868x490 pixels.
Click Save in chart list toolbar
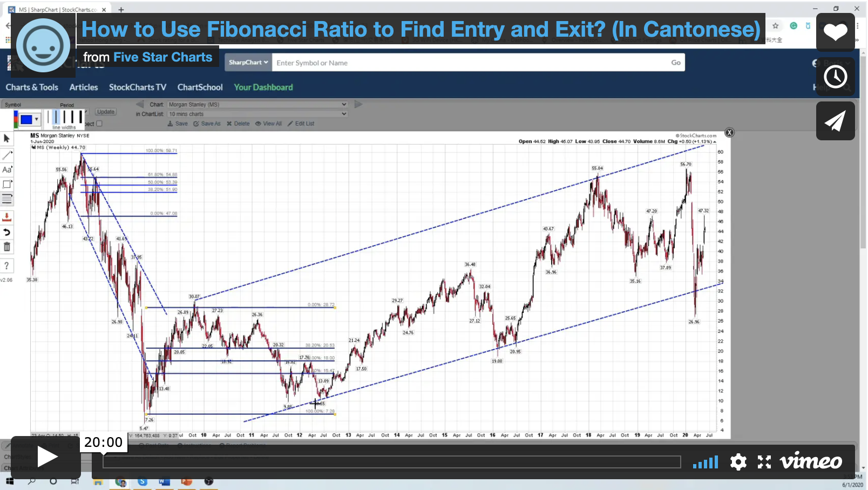tap(178, 124)
